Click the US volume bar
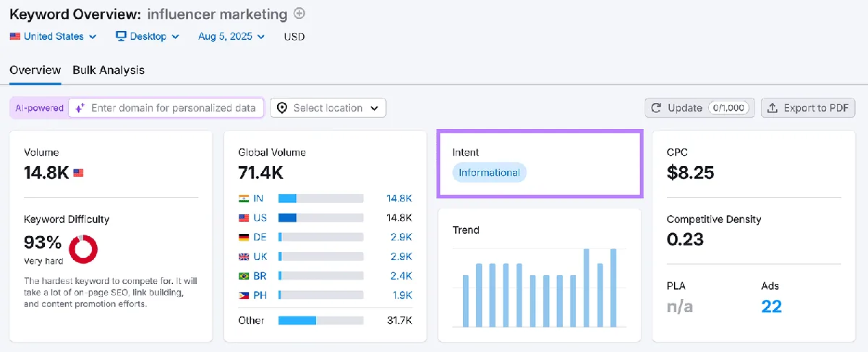The width and height of the screenshot is (868, 352). pyautogui.click(x=320, y=218)
